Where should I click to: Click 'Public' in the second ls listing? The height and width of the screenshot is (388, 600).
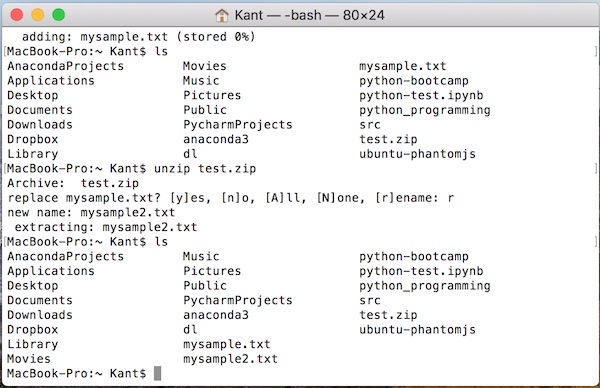[205, 285]
